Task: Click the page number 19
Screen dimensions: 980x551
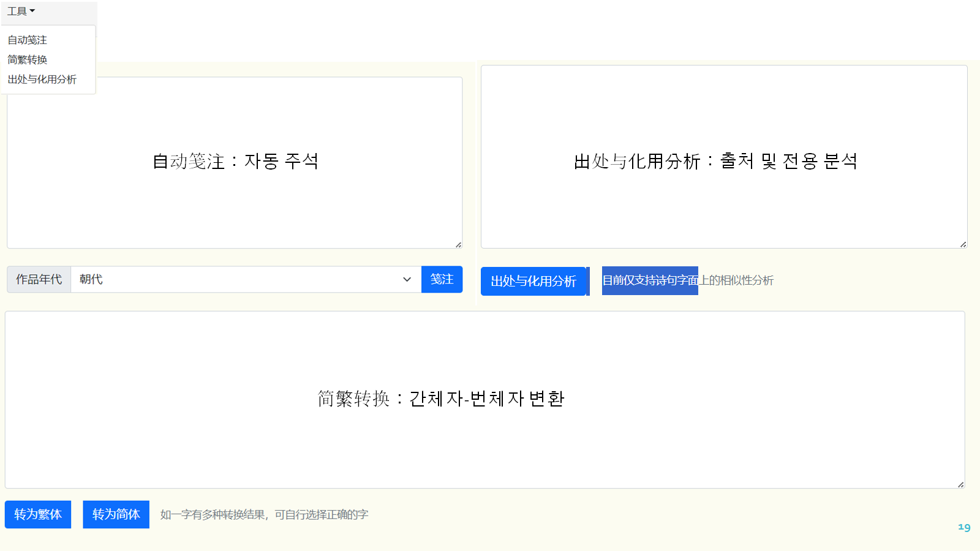Action: pos(964,527)
